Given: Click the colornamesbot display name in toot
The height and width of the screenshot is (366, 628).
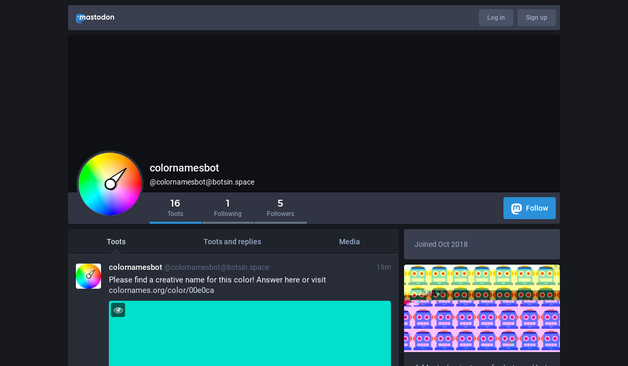Looking at the screenshot, I should [135, 267].
